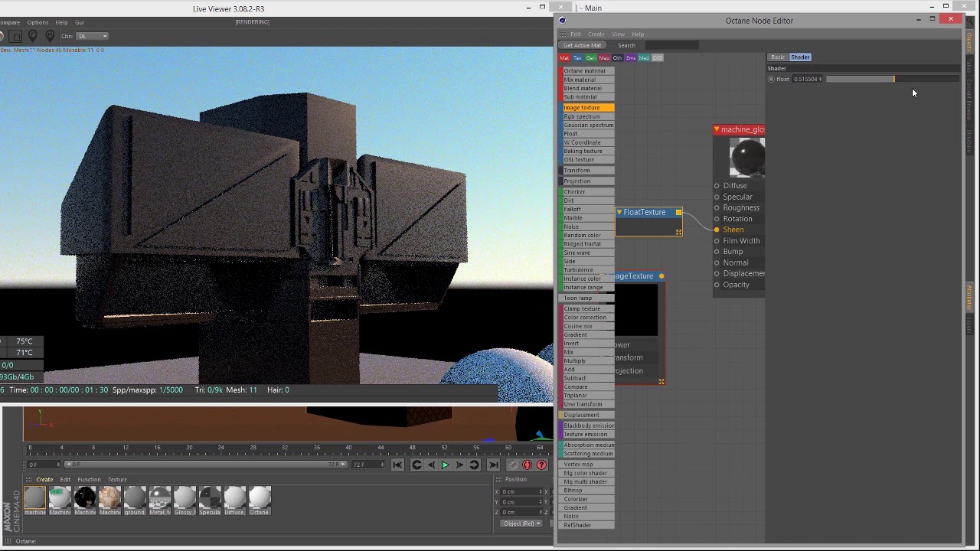Toggle the Map node filter

click(605, 58)
